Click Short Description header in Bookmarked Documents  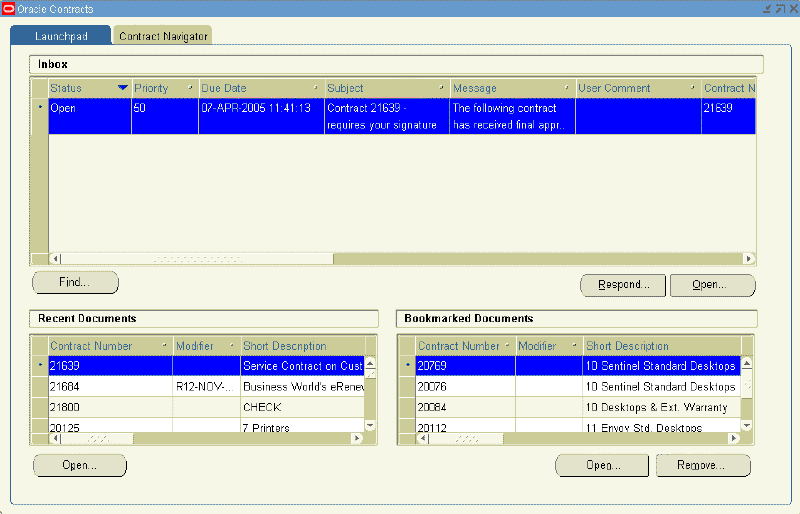(662, 346)
